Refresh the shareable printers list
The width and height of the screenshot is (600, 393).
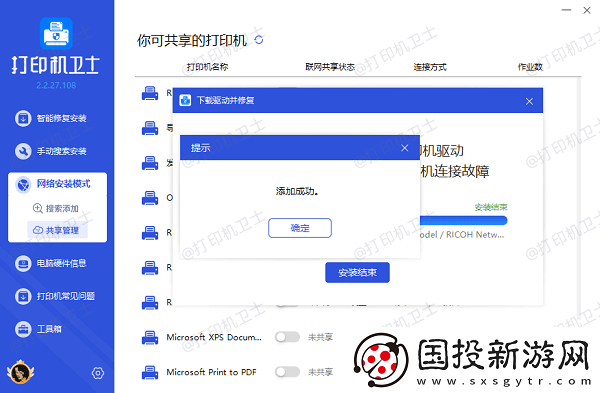click(259, 40)
